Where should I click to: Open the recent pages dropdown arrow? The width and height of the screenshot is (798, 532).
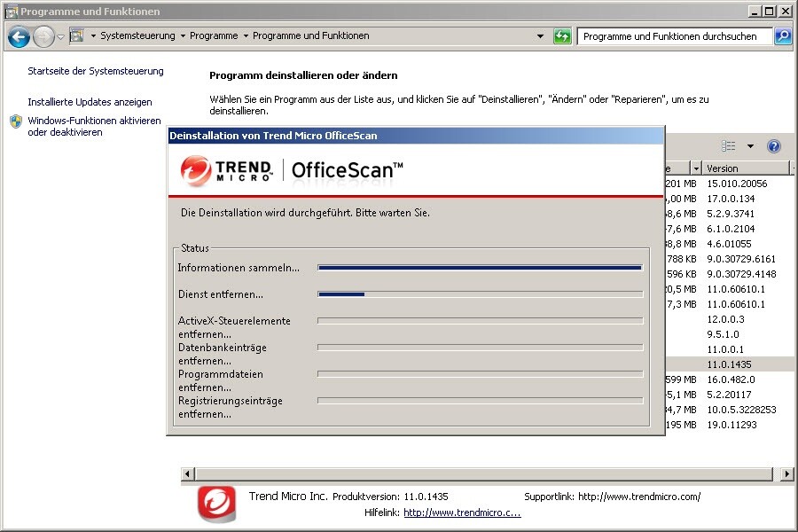click(x=60, y=36)
